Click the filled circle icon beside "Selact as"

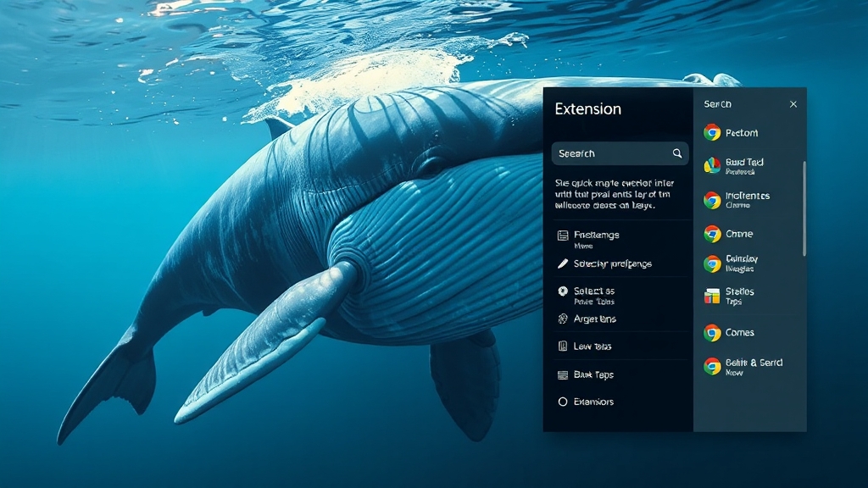(562, 291)
